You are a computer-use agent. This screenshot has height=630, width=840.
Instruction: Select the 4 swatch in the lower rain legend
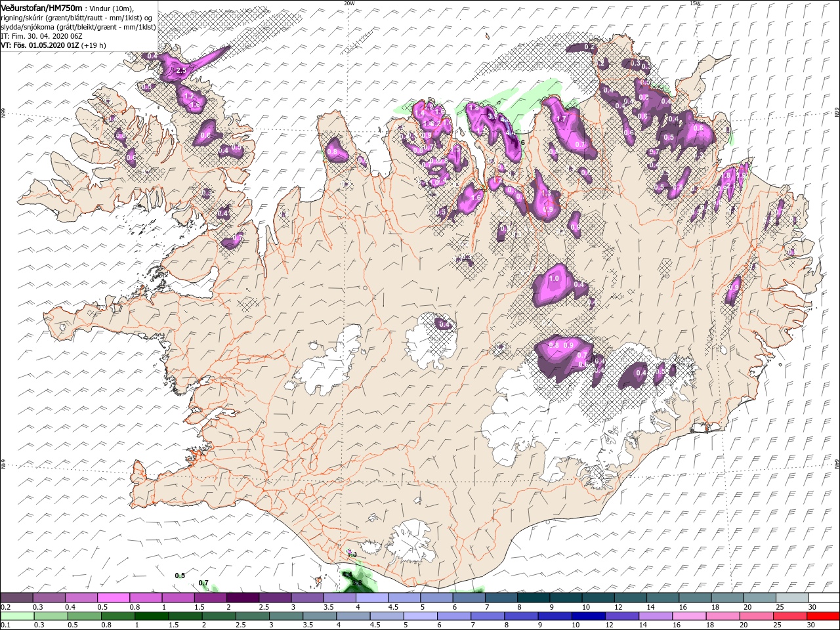click(x=352, y=616)
